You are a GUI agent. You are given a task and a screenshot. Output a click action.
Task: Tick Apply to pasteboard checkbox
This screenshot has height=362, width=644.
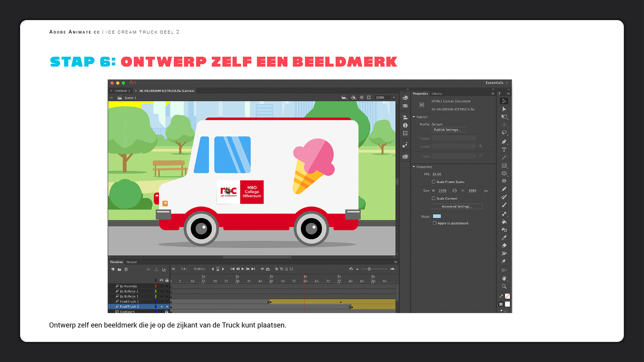coord(435,223)
